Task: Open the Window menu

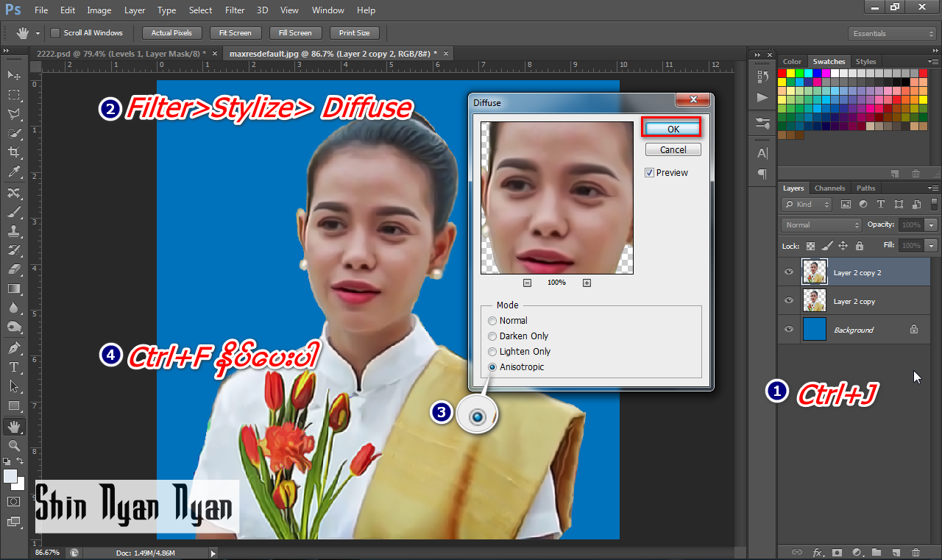Action: [x=327, y=10]
